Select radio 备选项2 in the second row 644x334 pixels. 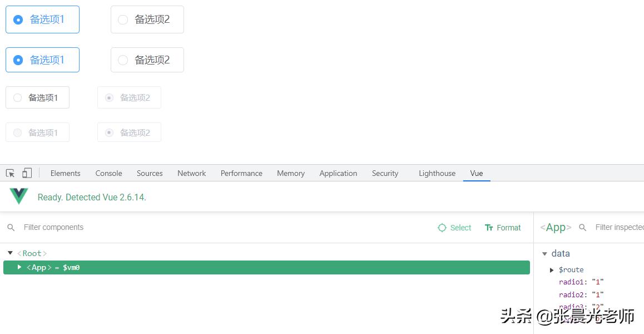coord(147,60)
